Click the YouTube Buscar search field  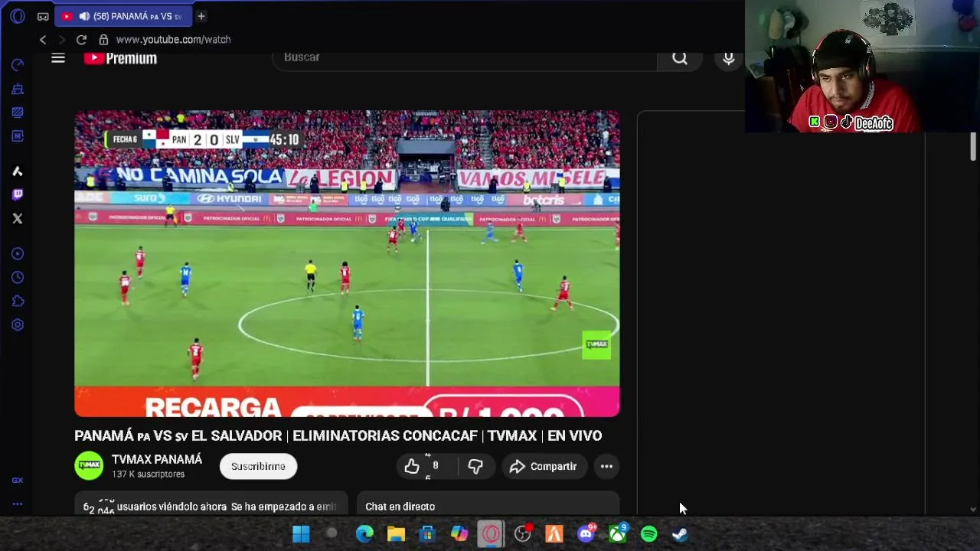(x=465, y=58)
